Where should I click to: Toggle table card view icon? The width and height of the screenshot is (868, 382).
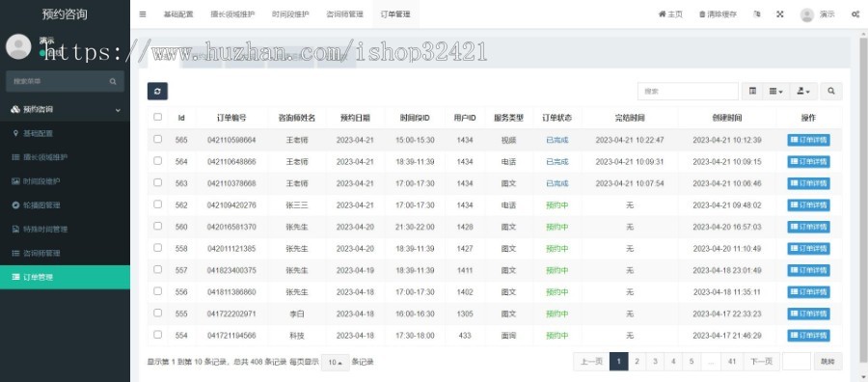pyautogui.click(x=752, y=92)
